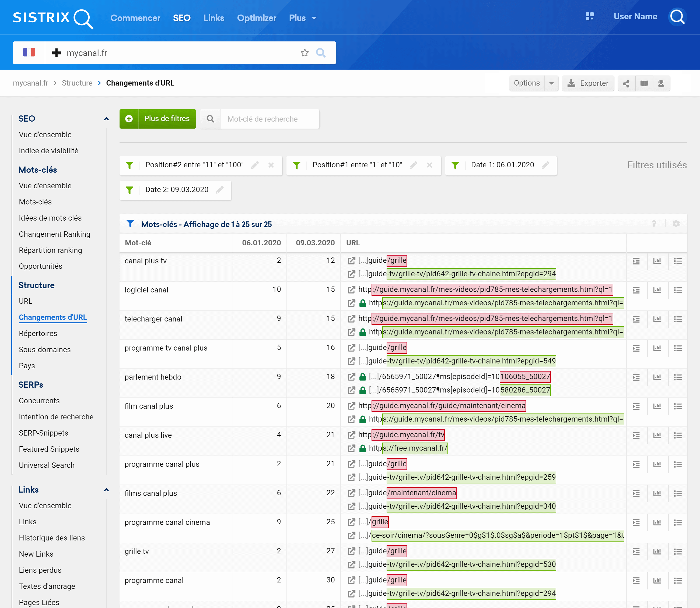Show ranking history chart for logiciel canal

click(x=657, y=290)
